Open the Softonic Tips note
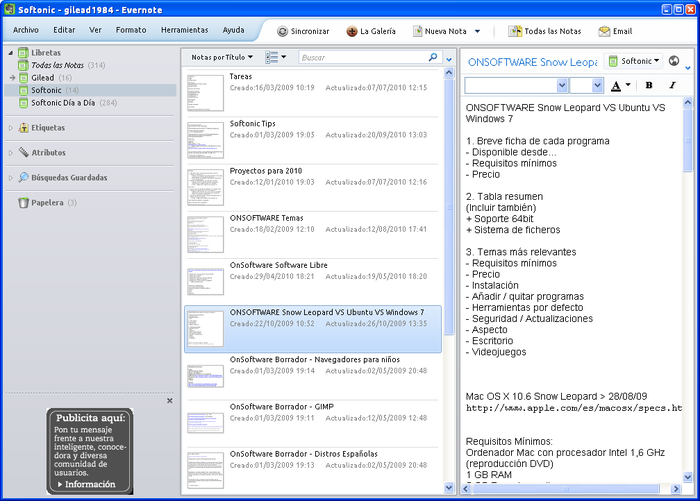 coord(312,140)
